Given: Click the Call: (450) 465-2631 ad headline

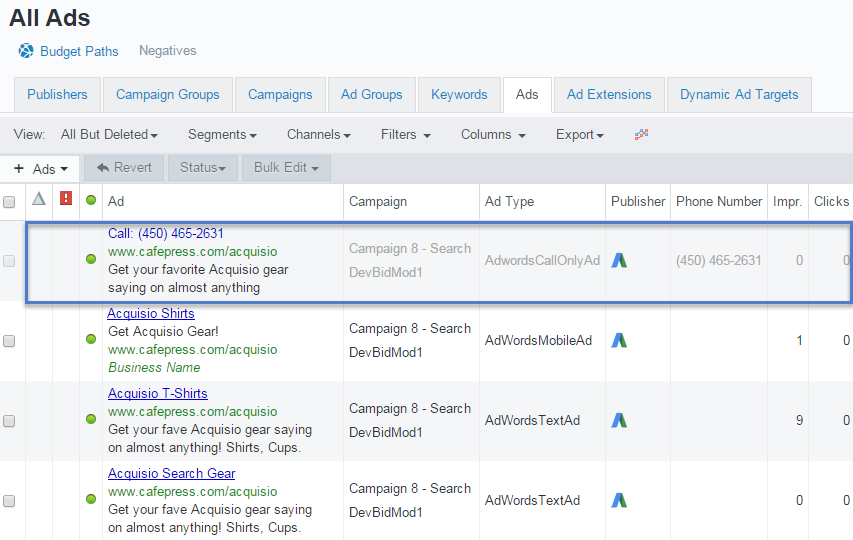Looking at the screenshot, I should coord(166,234).
